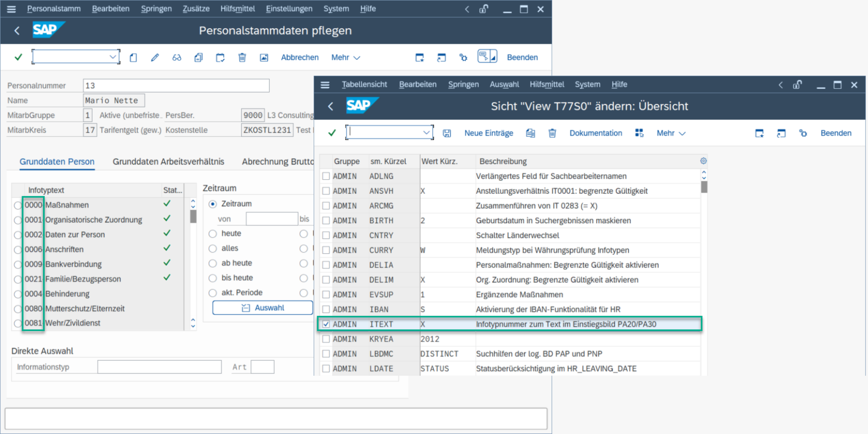
Task: Open command field dropdown in View T77S0 toolbar
Action: click(x=426, y=133)
